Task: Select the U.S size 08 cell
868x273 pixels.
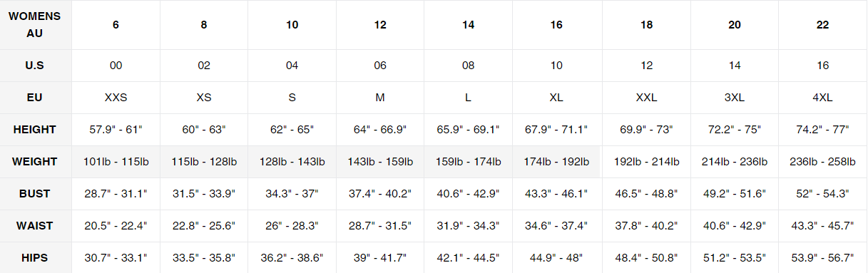Action: [468, 65]
